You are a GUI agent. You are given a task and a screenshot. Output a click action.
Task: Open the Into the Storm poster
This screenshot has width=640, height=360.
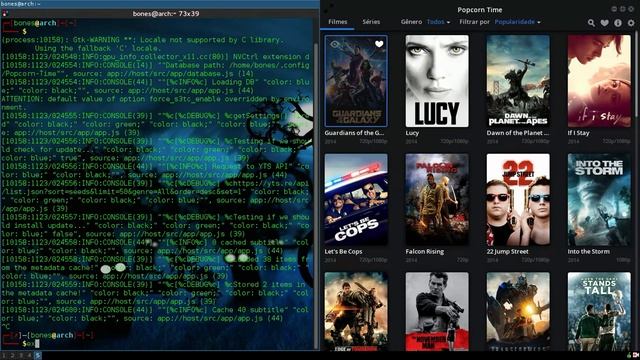tap(599, 200)
